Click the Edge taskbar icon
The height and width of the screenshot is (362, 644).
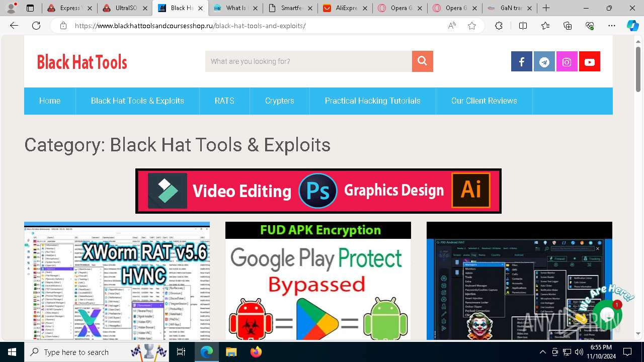click(207, 352)
